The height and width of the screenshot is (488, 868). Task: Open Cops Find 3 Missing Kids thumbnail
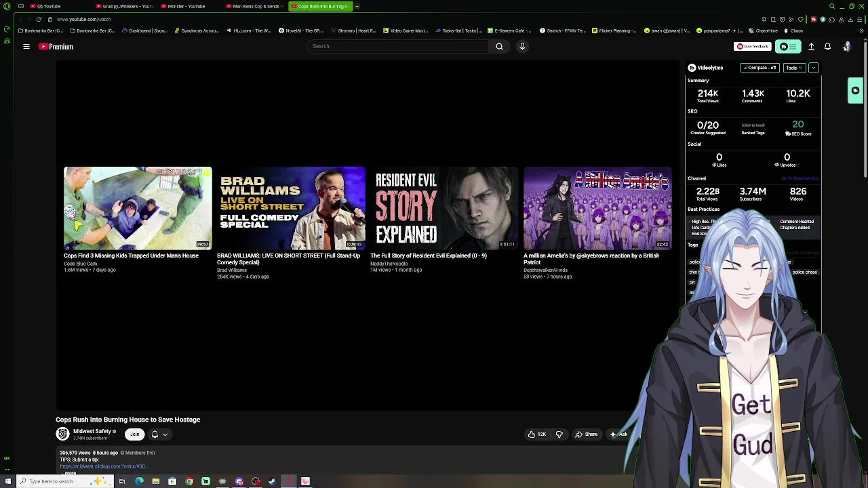tap(138, 208)
